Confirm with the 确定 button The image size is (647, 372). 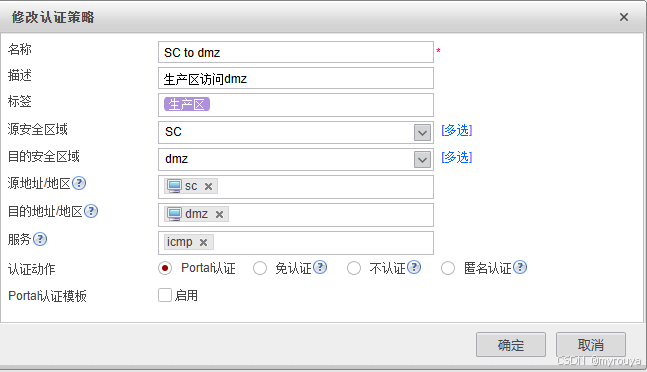pos(511,345)
